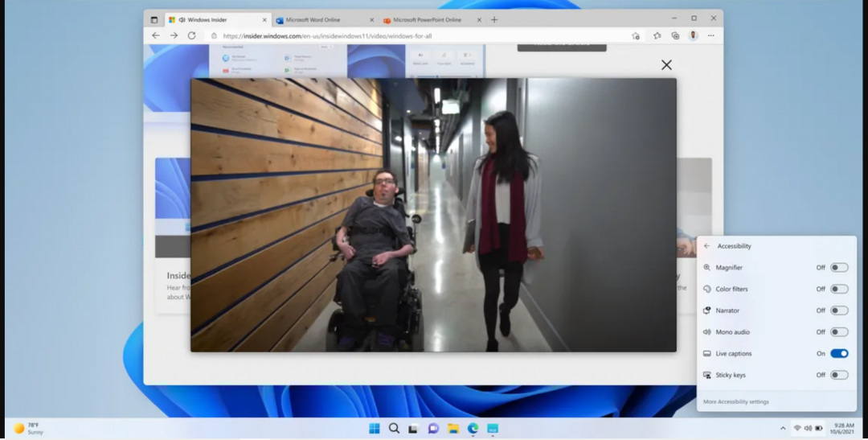Click the Search icon on the taskbar
The height and width of the screenshot is (440, 868).
pos(394,428)
